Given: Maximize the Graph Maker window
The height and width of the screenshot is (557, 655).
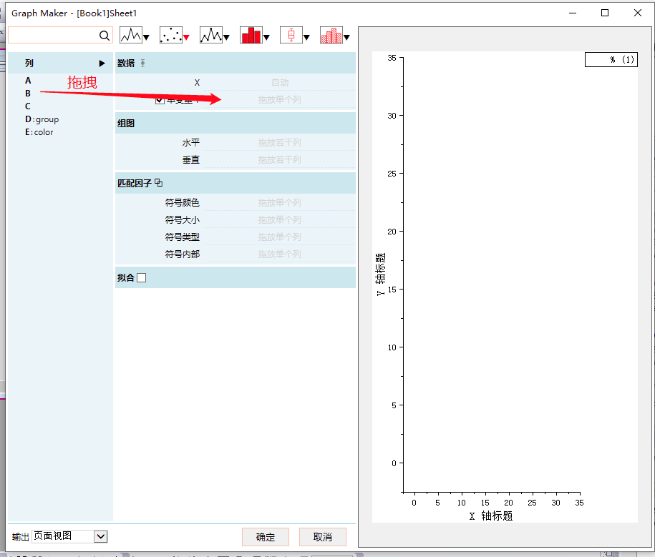Looking at the screenshot, I should (x=604, y=13).
